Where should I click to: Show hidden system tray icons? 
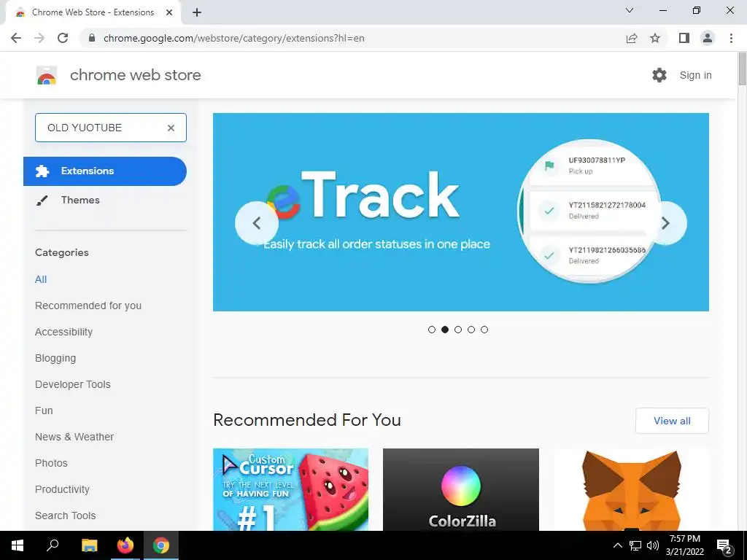click(x=617, y=545)
